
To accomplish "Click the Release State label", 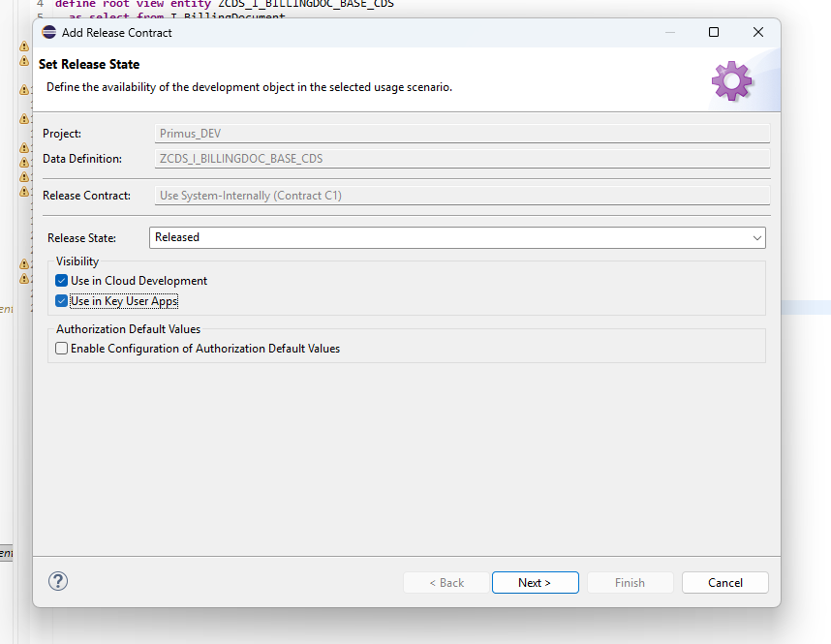I will 81,238.
